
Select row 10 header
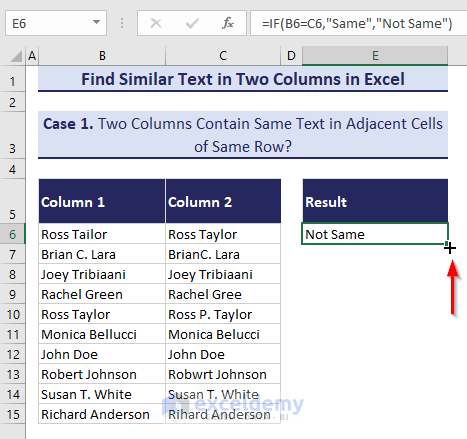(12, 314)
